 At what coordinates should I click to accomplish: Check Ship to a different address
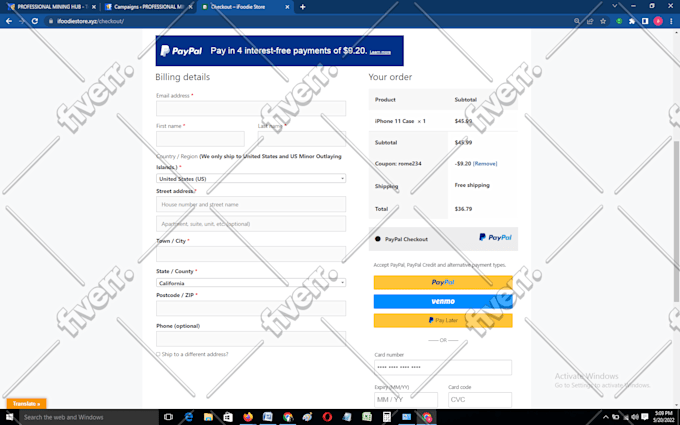(158, 354)
